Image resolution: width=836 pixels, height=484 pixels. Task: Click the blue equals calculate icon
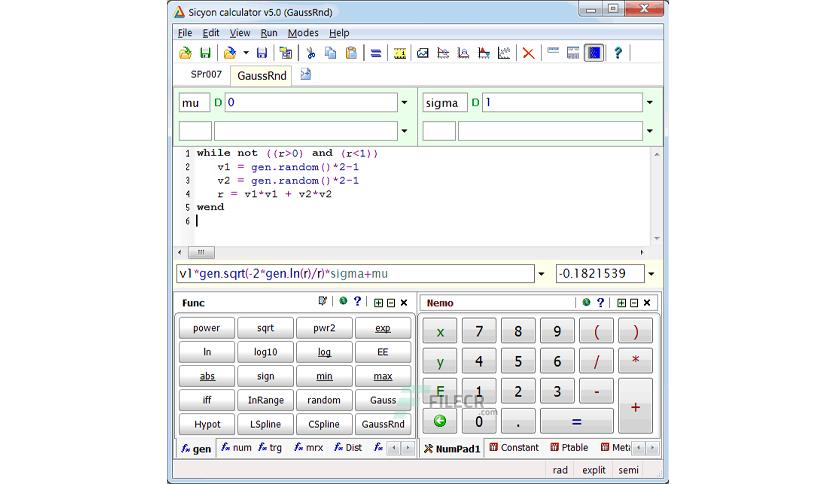(376, 53)
